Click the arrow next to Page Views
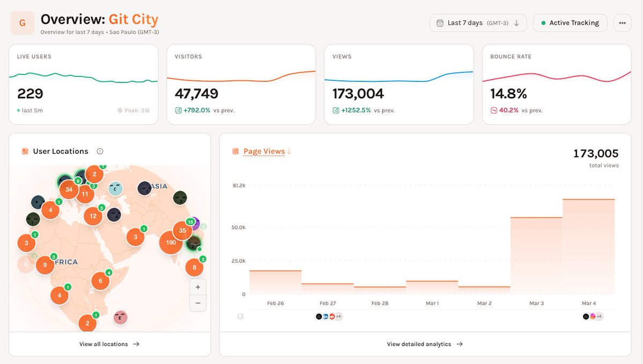This screenshot has width=643, height=364. point(289,151)
